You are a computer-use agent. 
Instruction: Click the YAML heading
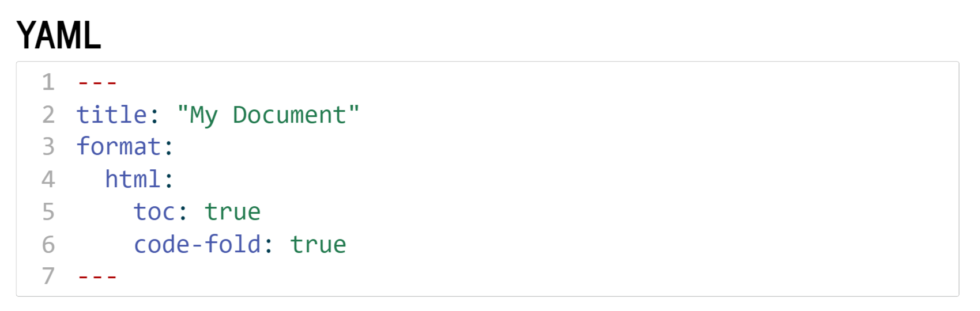point(58,36)
